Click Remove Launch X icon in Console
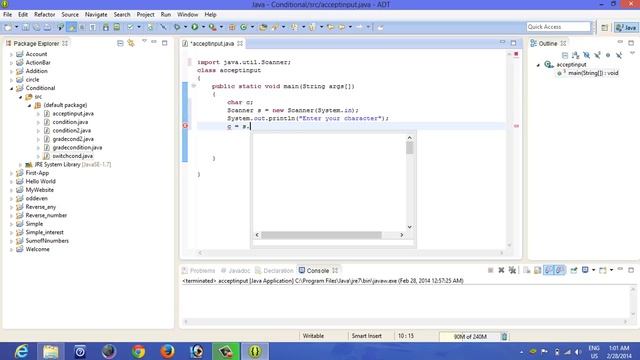640x360 pixels. [x=501, y=270]
